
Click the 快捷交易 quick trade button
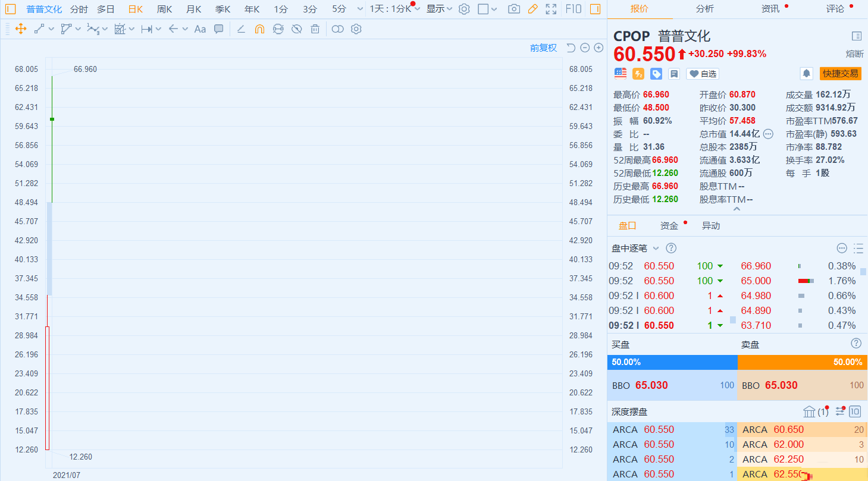pyautogui.click(x=840, y=74)
